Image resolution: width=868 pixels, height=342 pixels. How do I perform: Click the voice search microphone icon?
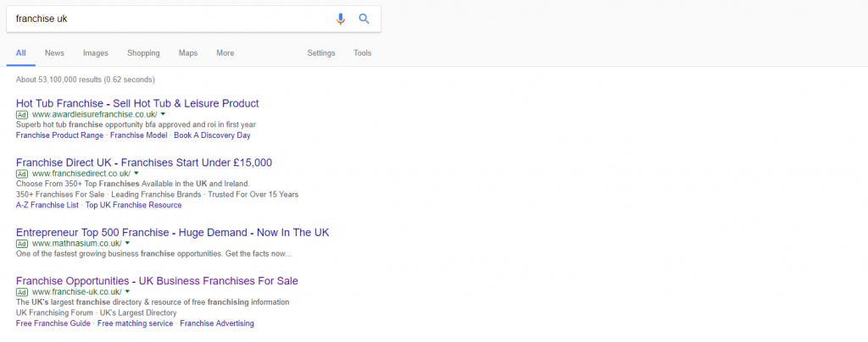tap(341, 19)
